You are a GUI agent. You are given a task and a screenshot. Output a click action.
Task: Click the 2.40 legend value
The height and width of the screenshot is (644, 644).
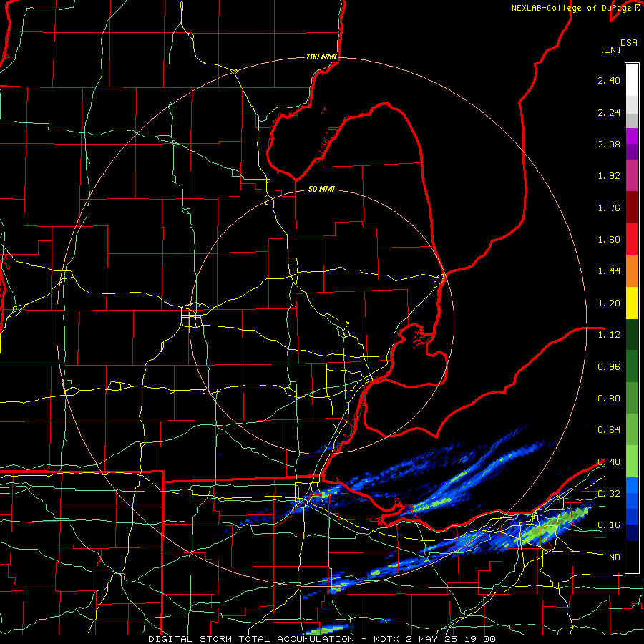(x=609, y=80)
